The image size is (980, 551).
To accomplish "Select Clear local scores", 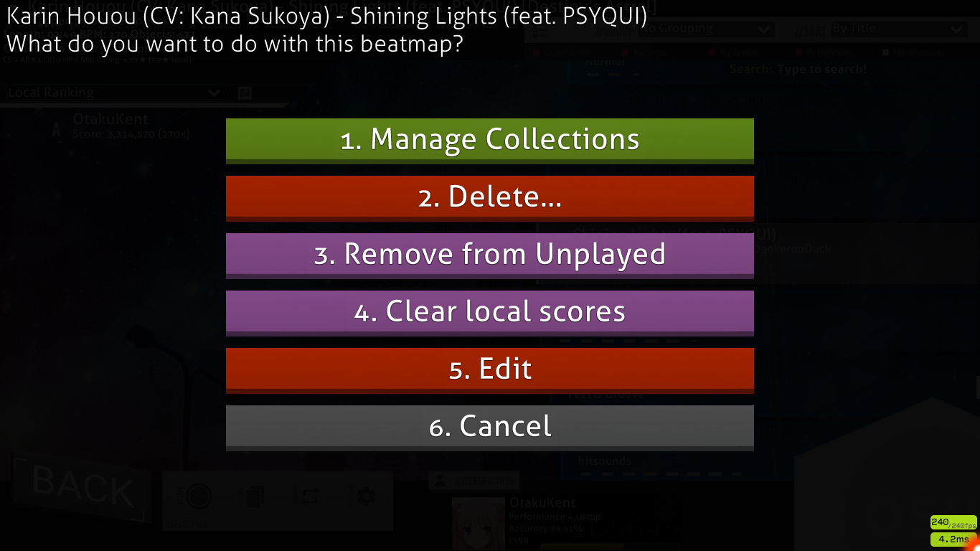I will (x=490, y=313).
